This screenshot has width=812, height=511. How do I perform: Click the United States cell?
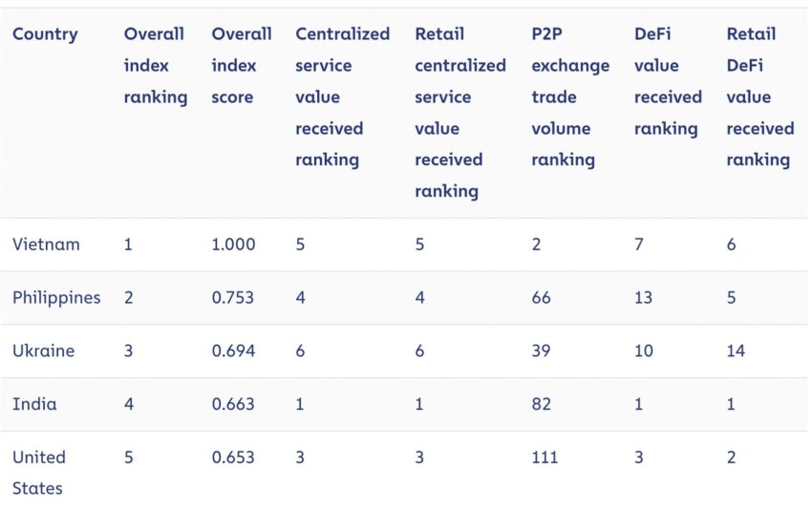tap(39, 473)
